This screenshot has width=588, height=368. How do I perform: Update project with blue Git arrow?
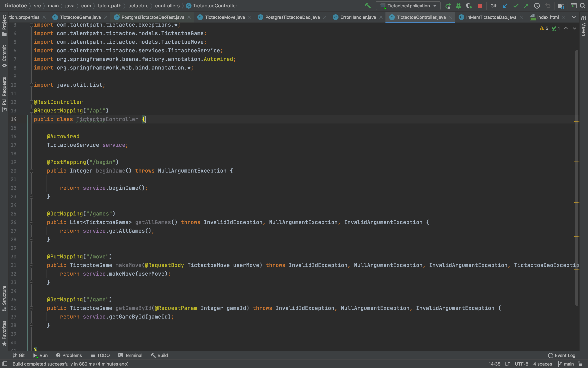pos(505,6)
